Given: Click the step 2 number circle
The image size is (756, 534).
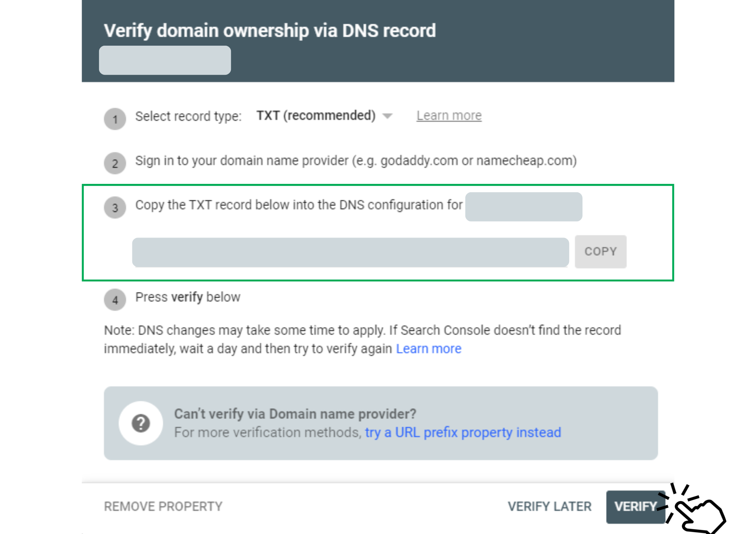Looking at the screenshot, I should (115, 163).
